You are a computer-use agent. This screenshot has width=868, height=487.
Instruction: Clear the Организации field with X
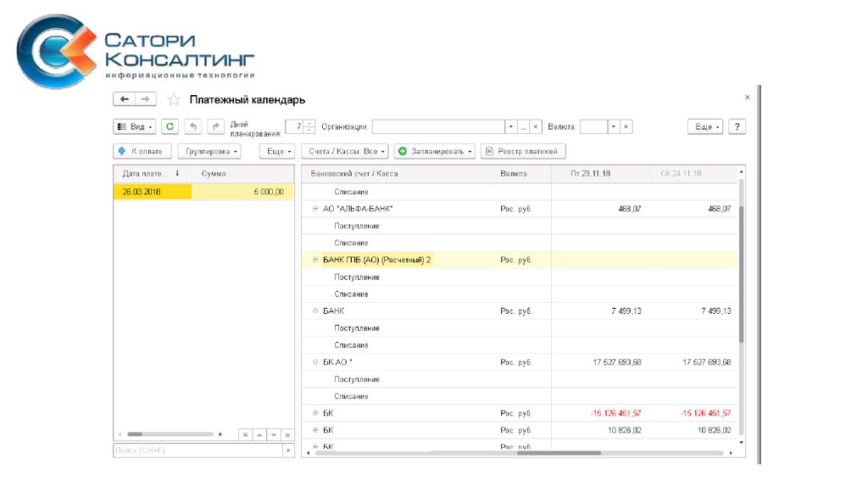pos(536,126)
